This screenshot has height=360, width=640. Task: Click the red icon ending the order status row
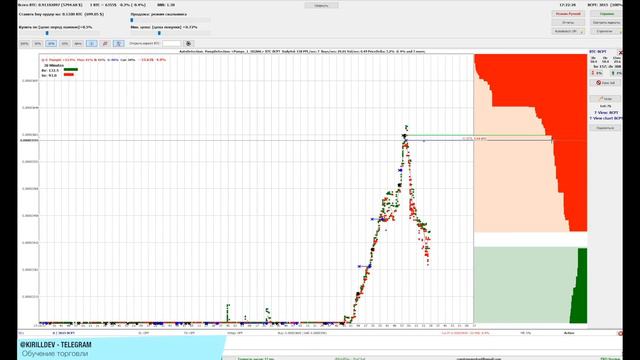click(620, 333)
